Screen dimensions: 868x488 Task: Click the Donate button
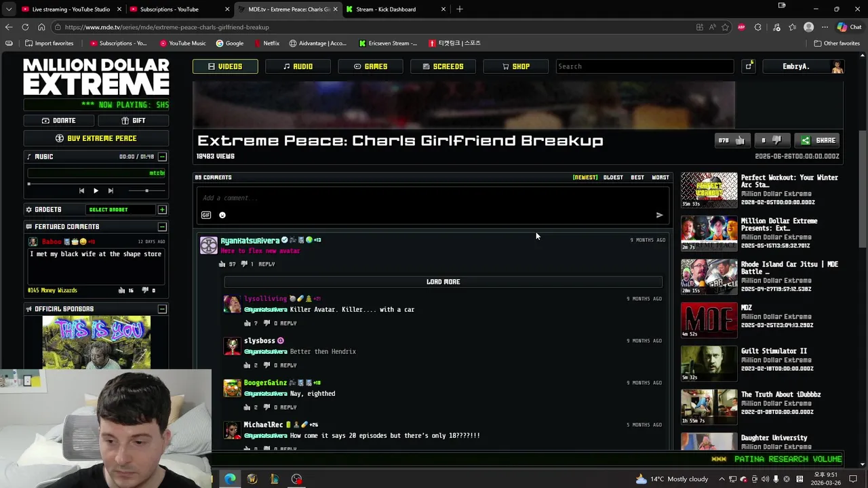(59, 121)
